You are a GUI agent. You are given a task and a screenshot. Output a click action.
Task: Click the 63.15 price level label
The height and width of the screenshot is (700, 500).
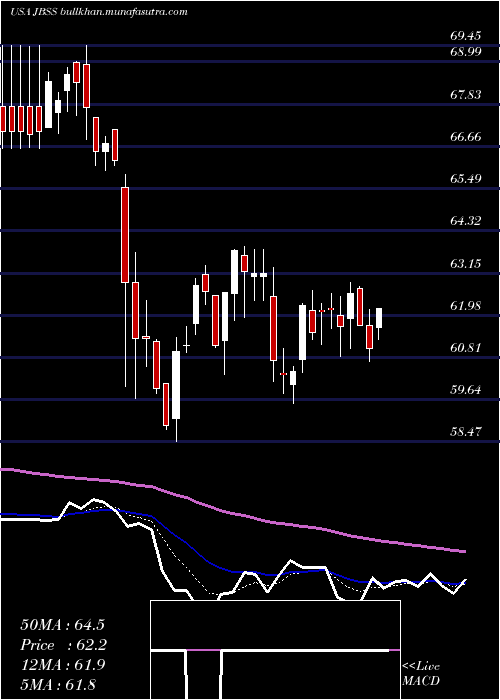point(466,263)
